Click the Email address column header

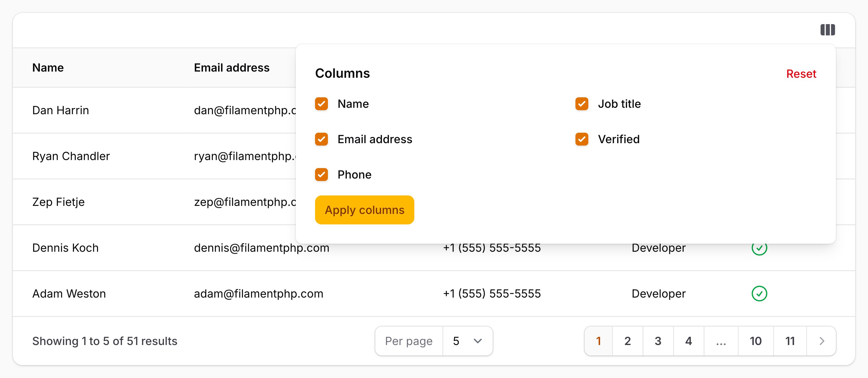232,68
